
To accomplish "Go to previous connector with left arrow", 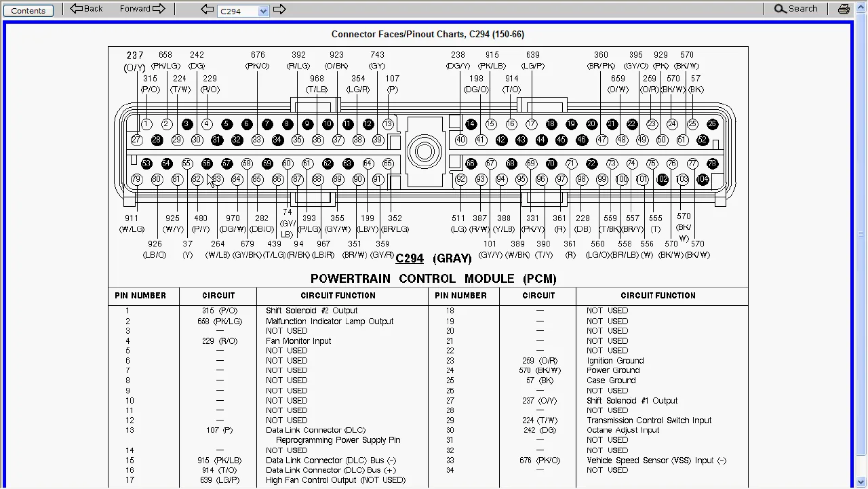I will click(208, 9).
